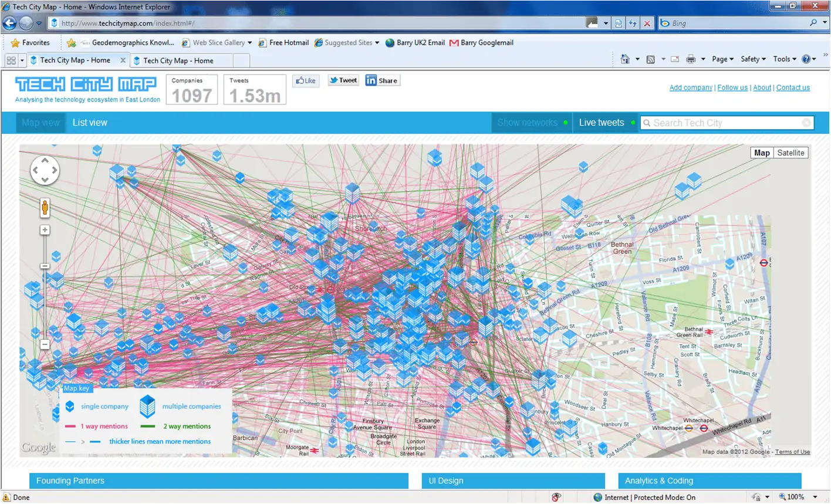Pan the map left with the left arrow
This screenshot has height=504, width=831.
click(x=35, y=171)
